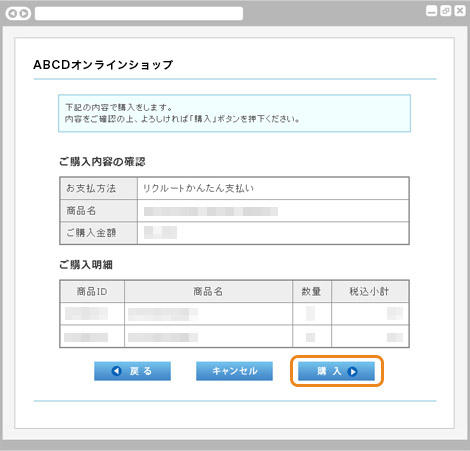This screenshot has height=451, width=470.
Task: Minimize the browser window
Action: point(431,11)
